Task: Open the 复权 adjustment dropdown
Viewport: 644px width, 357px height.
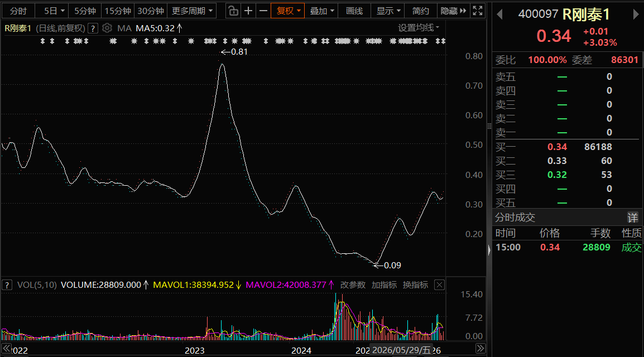Action: coord(288,11)
